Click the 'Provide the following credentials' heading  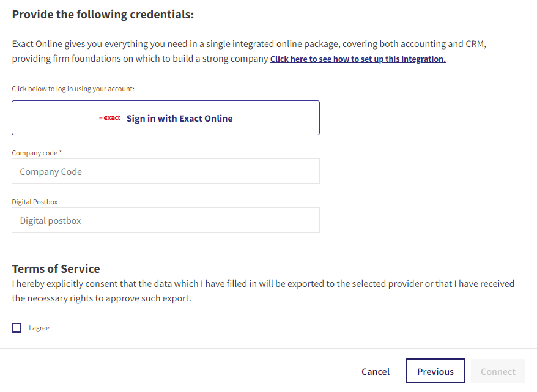[103, 15]
